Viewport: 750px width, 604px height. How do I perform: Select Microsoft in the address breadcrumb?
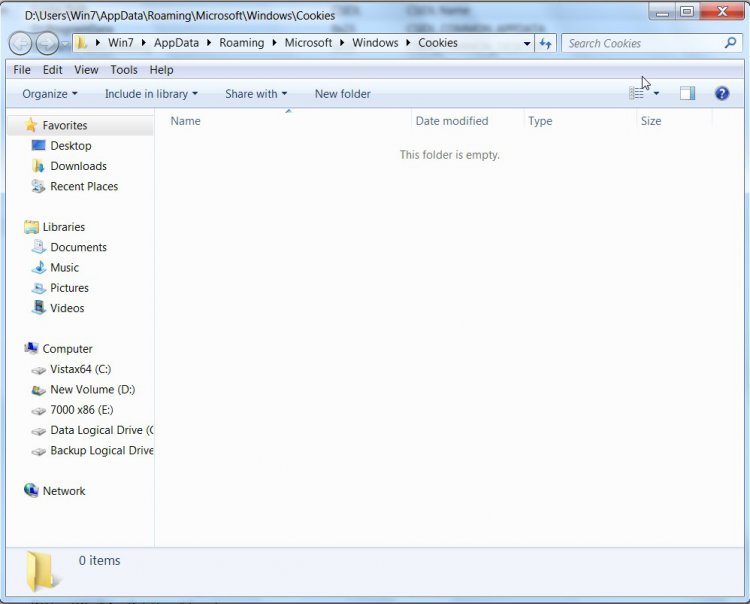coord(308,43)
